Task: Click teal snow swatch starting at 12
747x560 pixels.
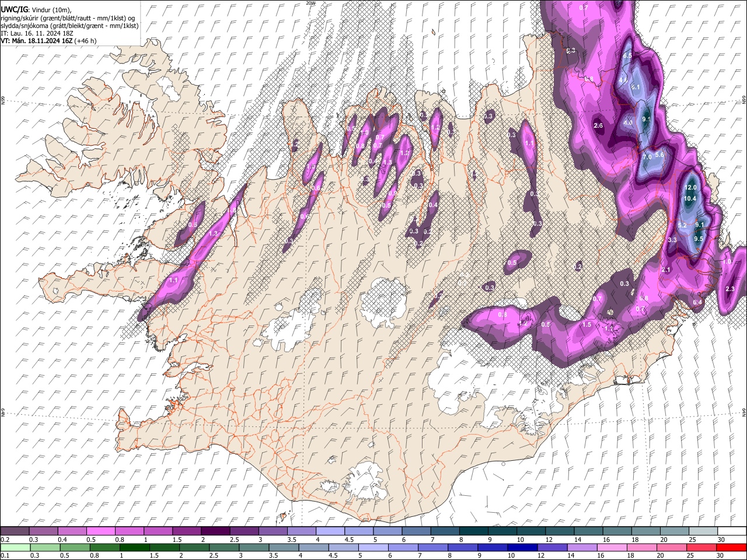Action: [558, 531]
